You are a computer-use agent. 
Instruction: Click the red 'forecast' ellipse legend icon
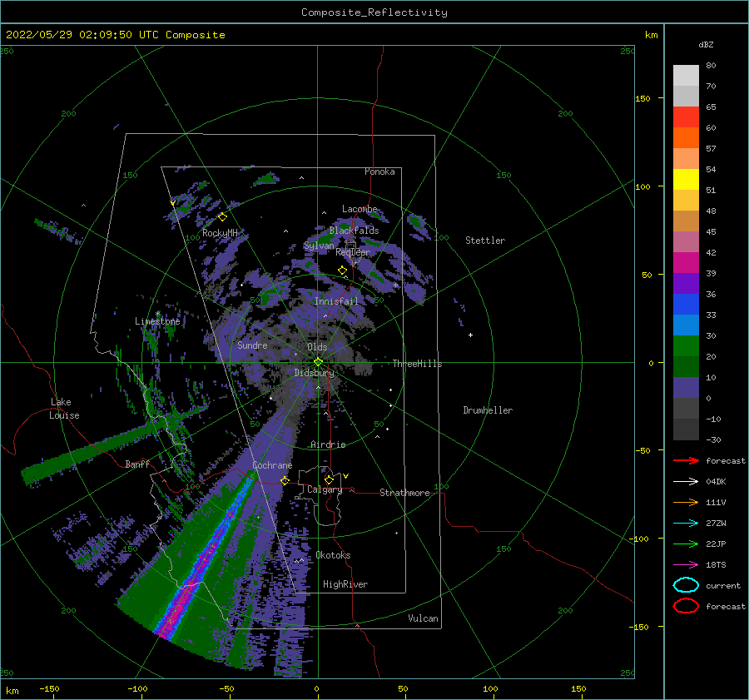pyautogui.click(x=686, y=606)
